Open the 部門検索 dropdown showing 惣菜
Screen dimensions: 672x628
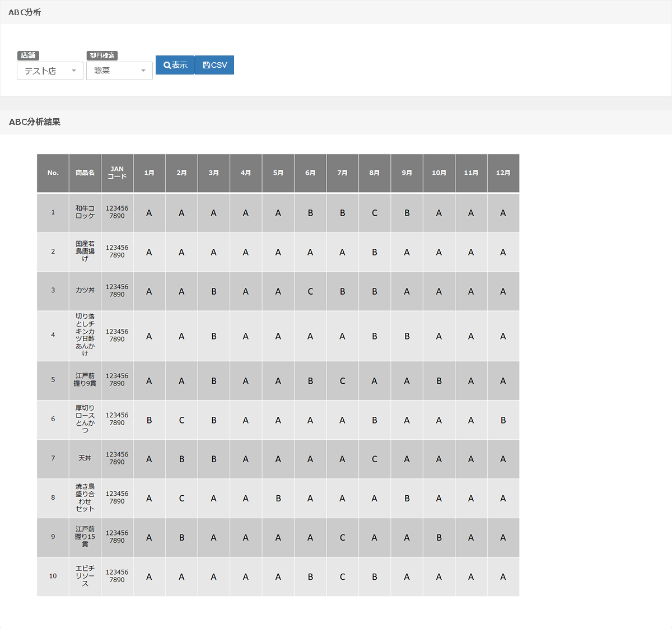(x=119, y=71)
